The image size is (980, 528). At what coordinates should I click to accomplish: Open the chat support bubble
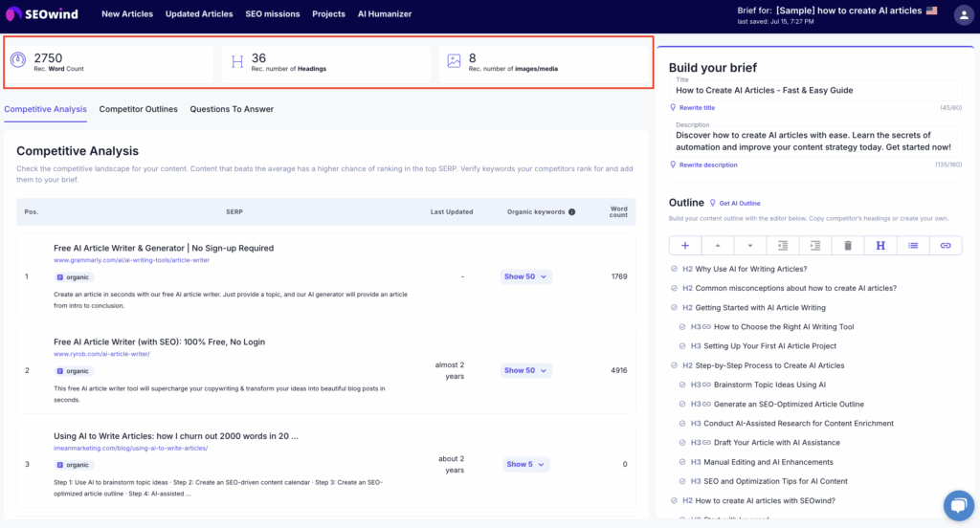[x=957, y=505]
